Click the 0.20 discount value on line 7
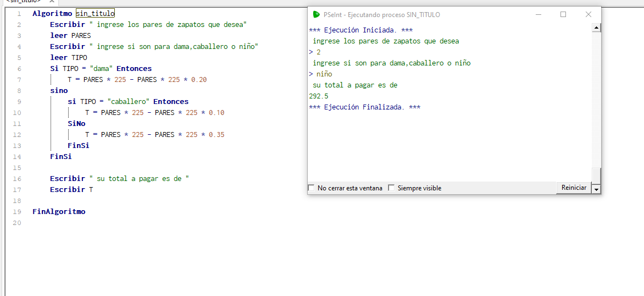Screen dimensions: 644x296 tap(199, 80)
